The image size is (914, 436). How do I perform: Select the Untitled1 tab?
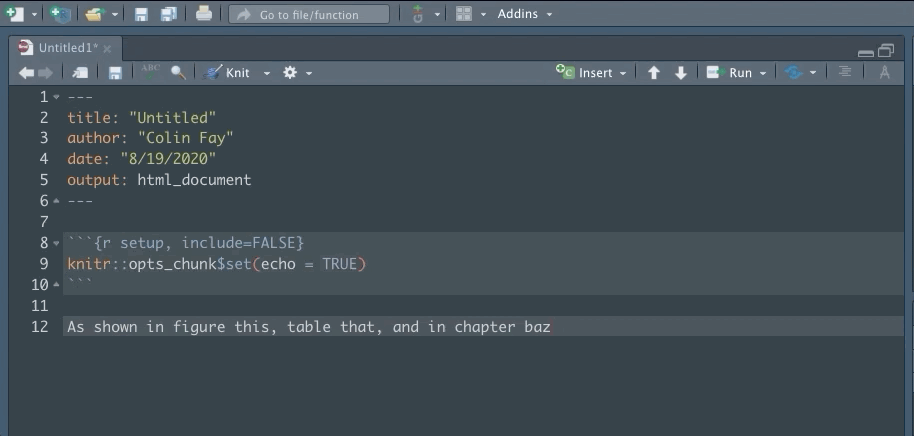coord(68,48)
